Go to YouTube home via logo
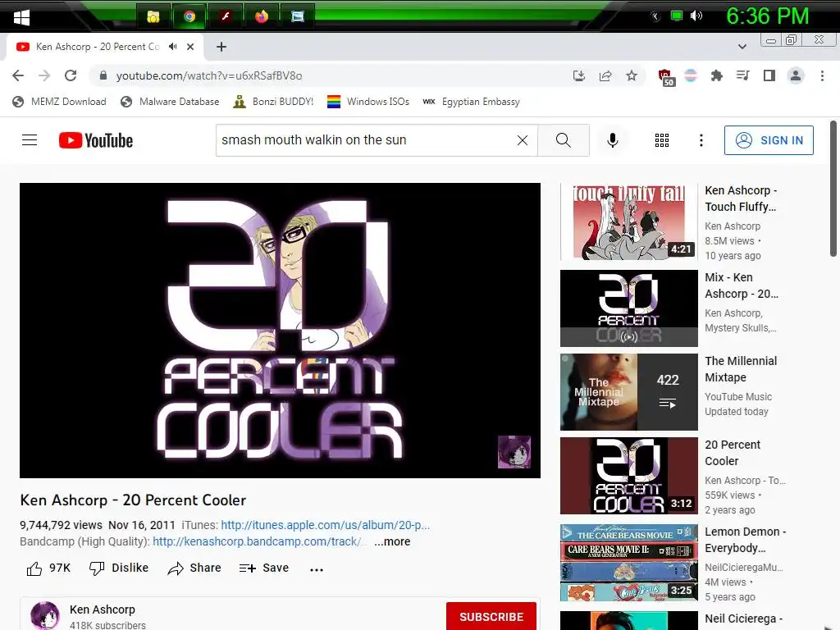Screen dimensions: 840x630 click(96, 140)
